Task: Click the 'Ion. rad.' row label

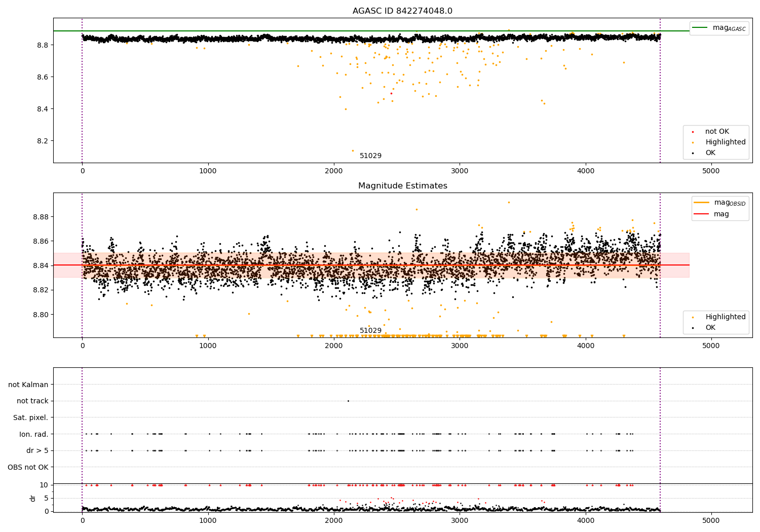Action: pos(34,434)
